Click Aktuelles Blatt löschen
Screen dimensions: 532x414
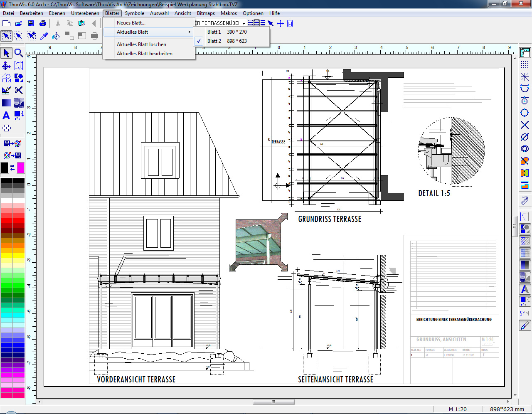[x=141, y=44]
